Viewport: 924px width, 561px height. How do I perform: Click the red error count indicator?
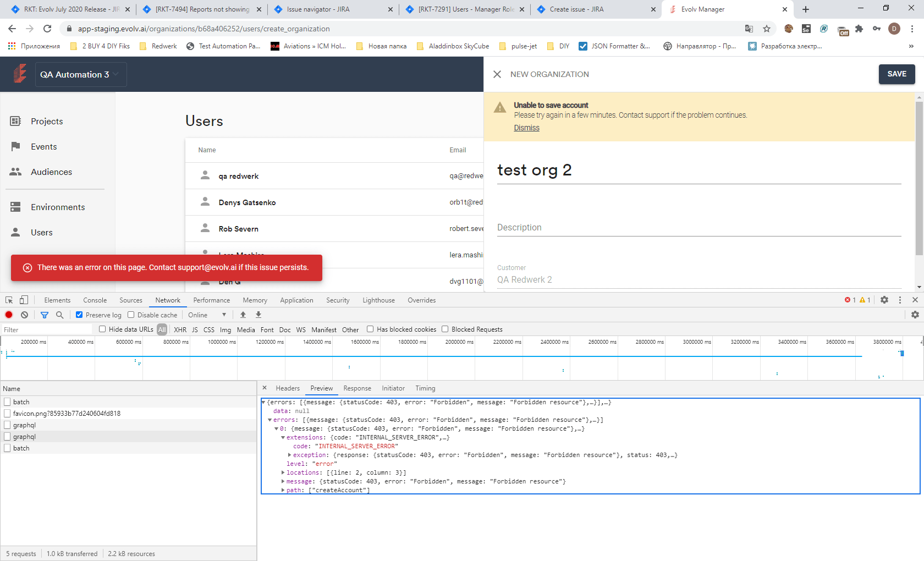(850, 300)
